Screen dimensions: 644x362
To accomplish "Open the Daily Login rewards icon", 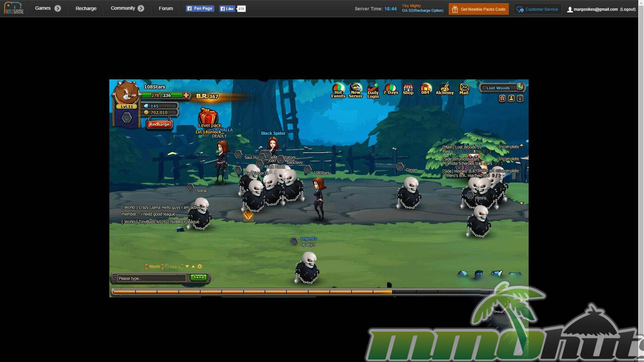I will (373, 90).
